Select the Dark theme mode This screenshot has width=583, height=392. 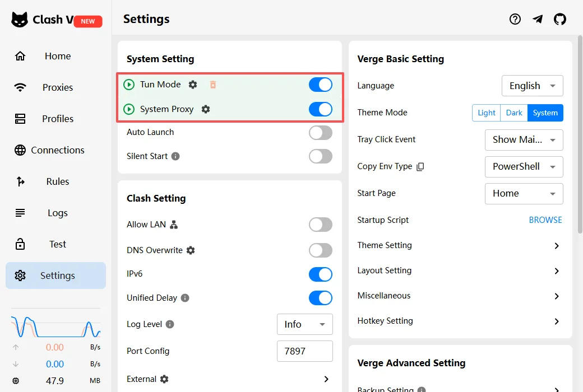[x=514, y=113]
